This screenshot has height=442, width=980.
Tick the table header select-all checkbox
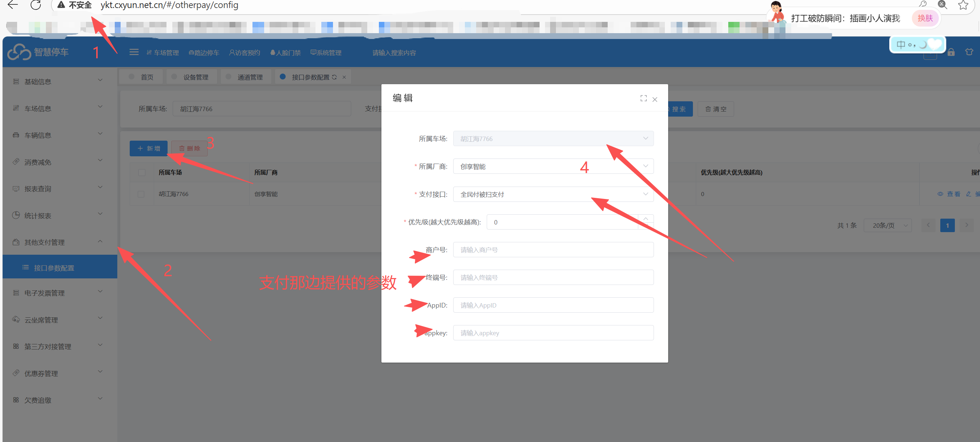[142, 173]
